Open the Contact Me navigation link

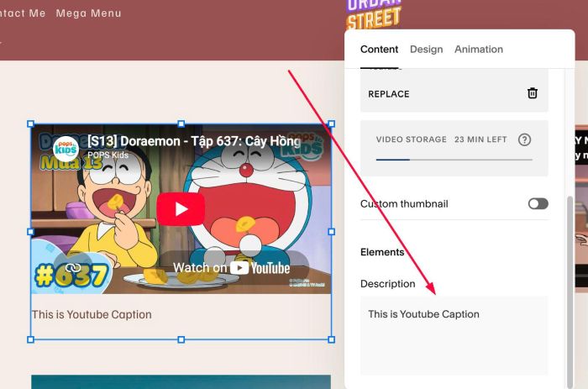[23, 13]
